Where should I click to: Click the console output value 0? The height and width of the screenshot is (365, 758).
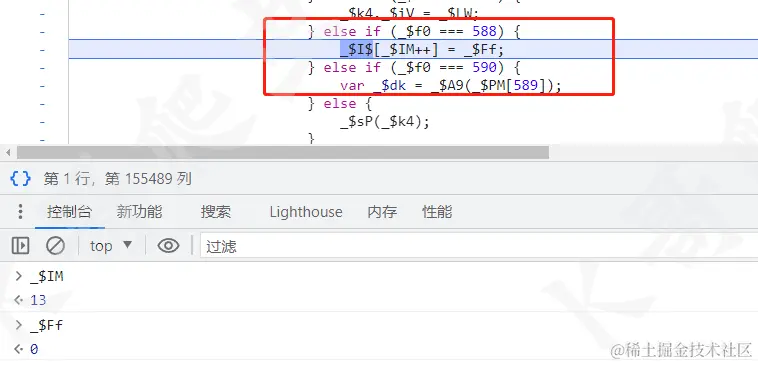tap(34, 349)
